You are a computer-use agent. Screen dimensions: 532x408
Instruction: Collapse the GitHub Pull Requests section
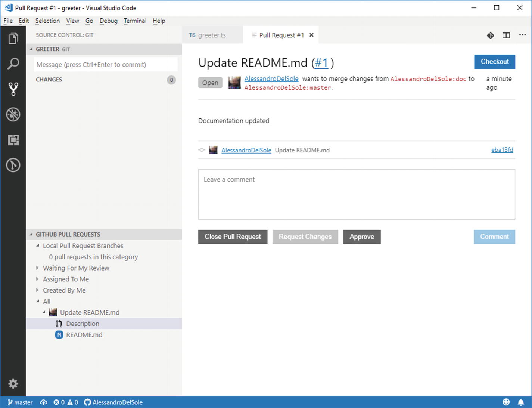(x=31, y=234)
